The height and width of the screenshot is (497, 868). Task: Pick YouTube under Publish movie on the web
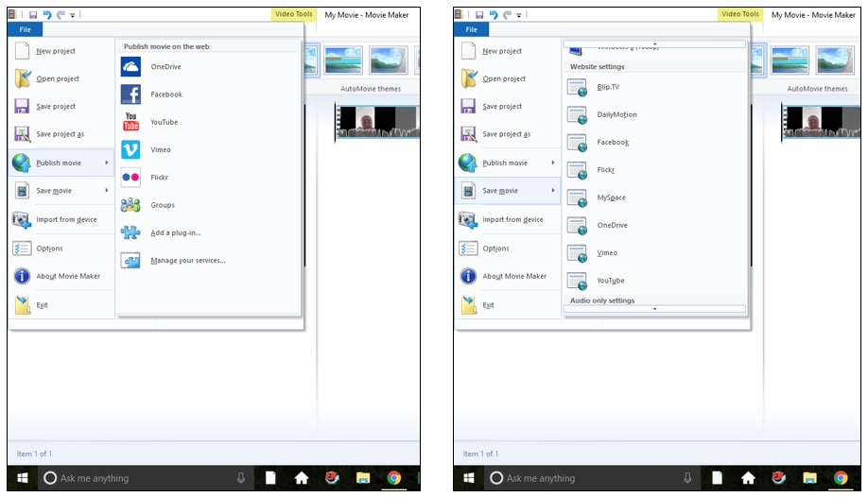pos(209,122)
